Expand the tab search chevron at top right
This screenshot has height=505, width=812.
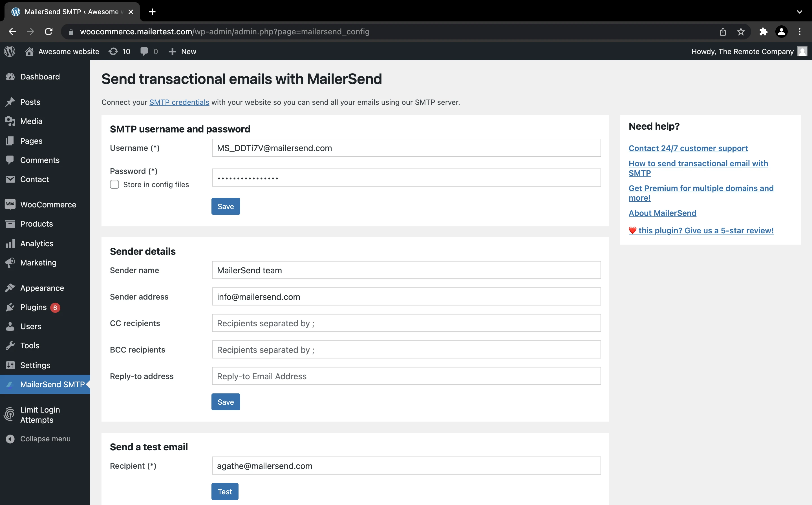[799, 12]
